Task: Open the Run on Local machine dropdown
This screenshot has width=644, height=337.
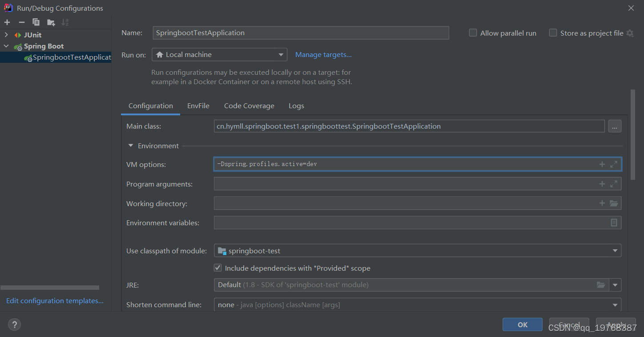Action: tap(219, 55)
